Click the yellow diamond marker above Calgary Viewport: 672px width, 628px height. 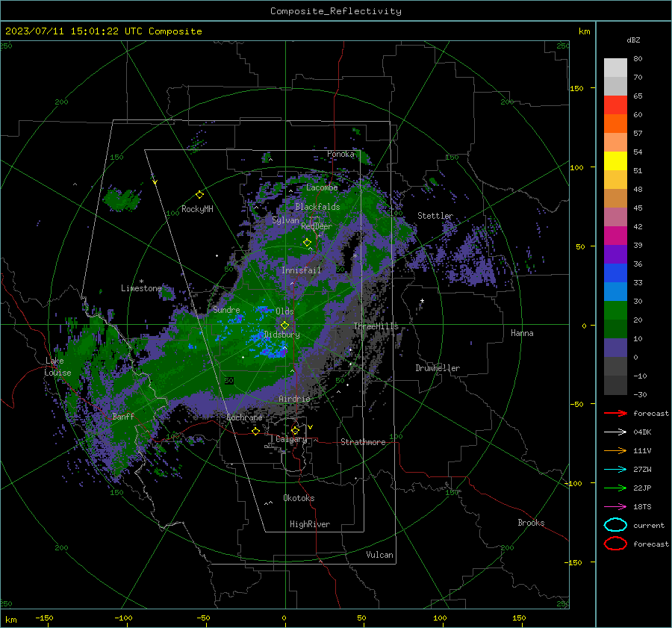coord(295,430)
